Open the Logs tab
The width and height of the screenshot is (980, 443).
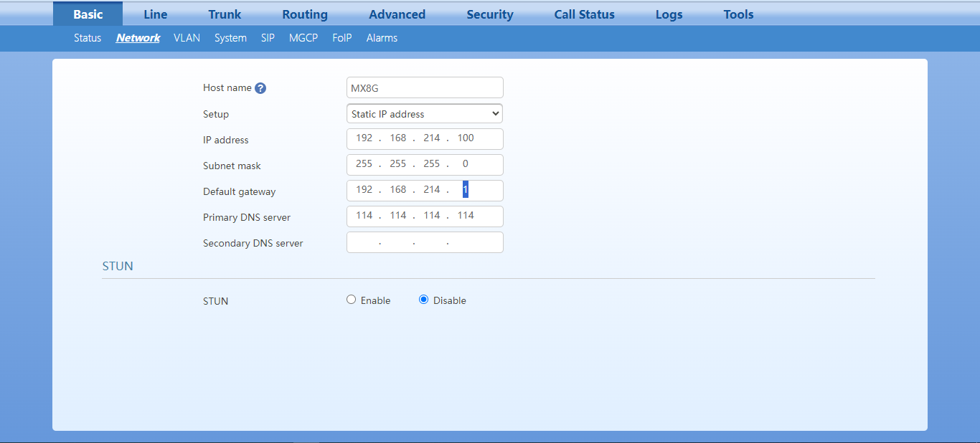(x=669, y=14)
